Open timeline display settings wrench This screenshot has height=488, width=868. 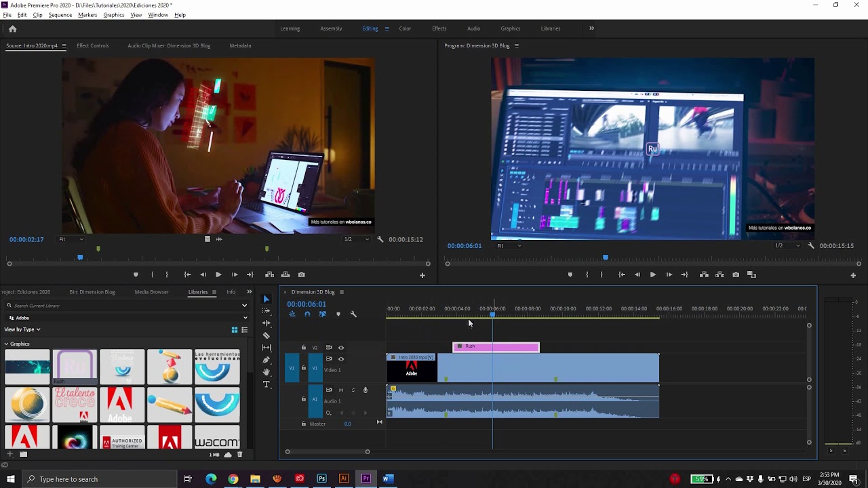pos(353,314)
